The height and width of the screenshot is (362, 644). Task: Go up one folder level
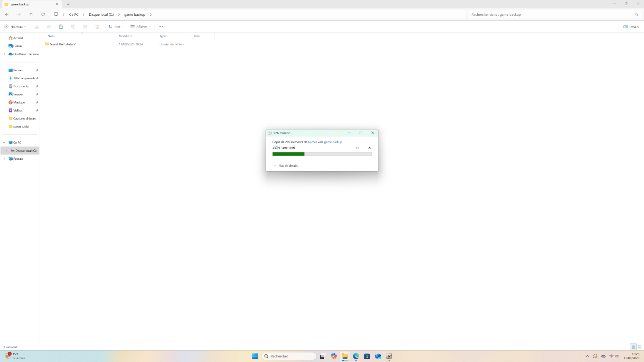tap(31, 15)
